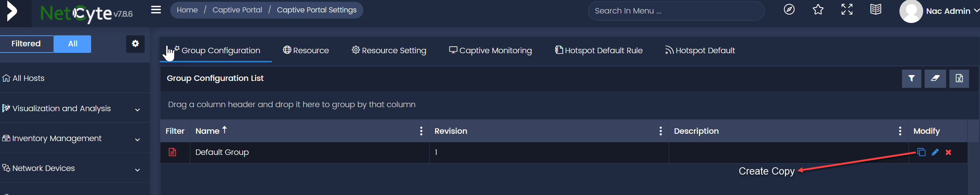Click the favorites star icon
Viewport: 980px width, 195px height.
click(x=817, y=9)
